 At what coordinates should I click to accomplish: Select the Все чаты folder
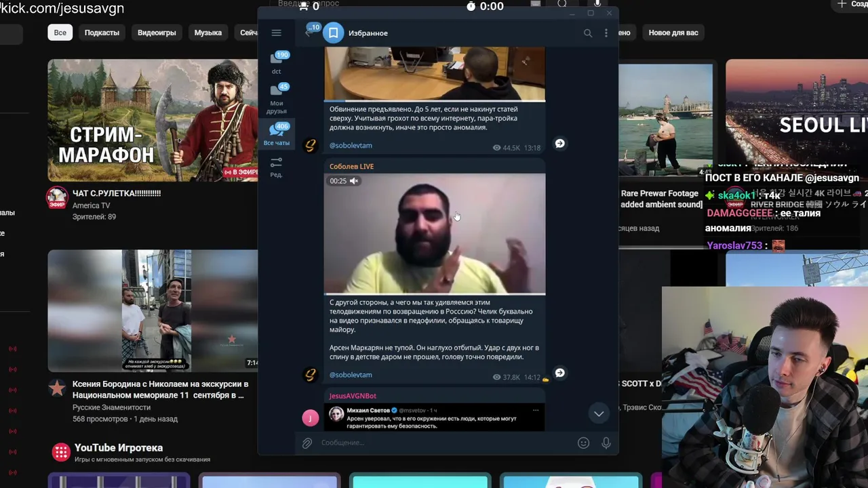click(x=277, y=134)
